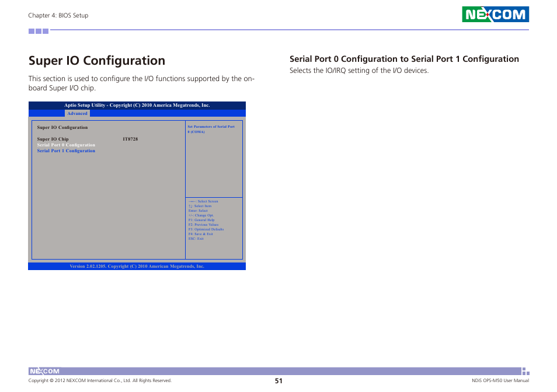Click 'NDiS OPS-M50 User Manual' footer text

pyautogui.click(x=500, y=381)
